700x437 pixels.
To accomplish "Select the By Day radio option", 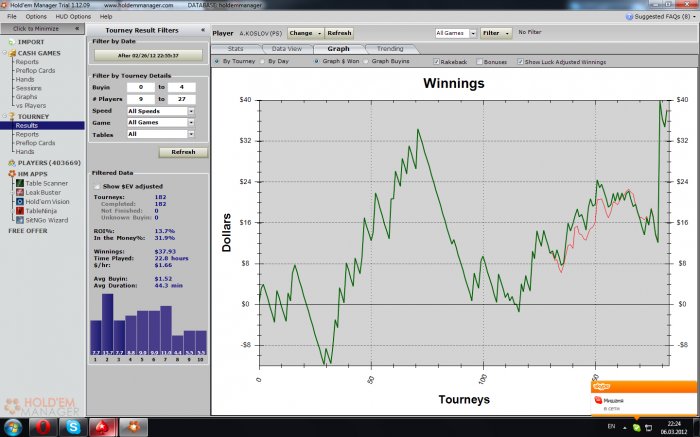I will [262, 61].
